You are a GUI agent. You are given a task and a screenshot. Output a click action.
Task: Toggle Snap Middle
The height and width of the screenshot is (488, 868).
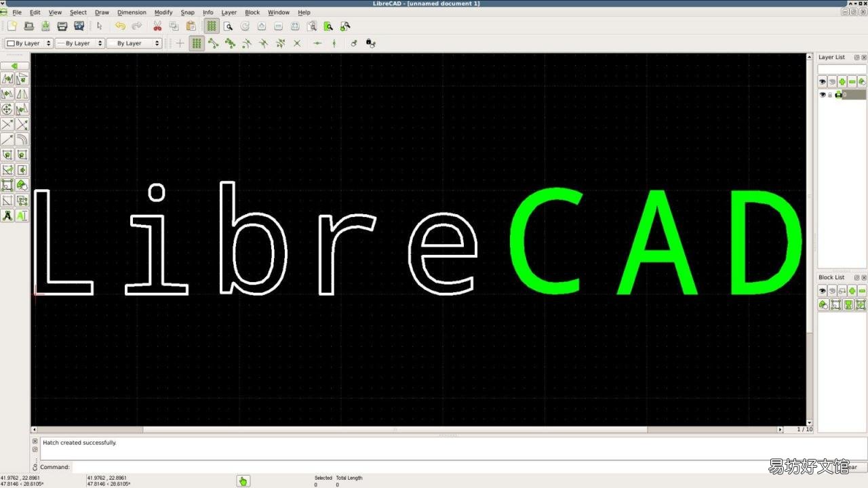tap(263, 43)
